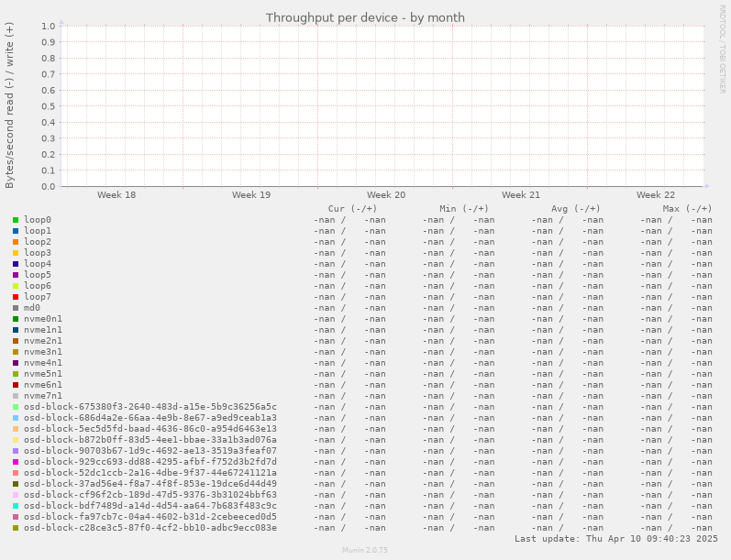Click the 'Min (-/+)' column header
This screenshot has height=560, width=731.
(x=464, y=209)
